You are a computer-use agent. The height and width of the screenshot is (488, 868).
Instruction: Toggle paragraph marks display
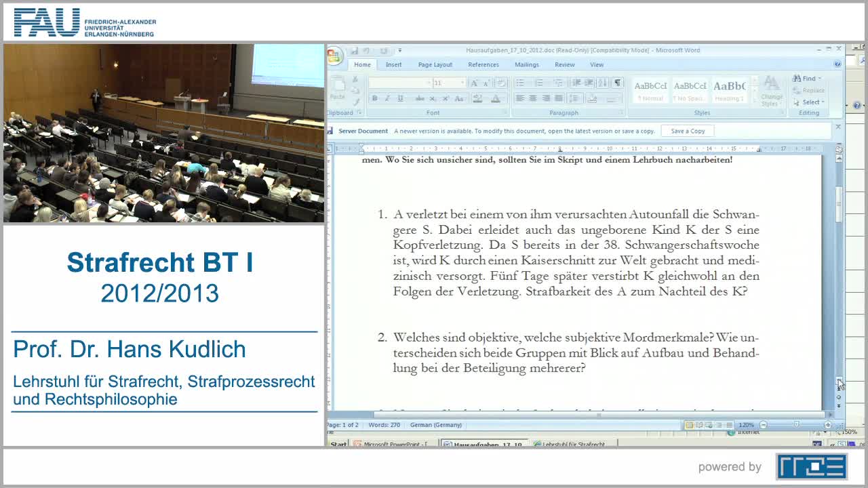(618, 83)
